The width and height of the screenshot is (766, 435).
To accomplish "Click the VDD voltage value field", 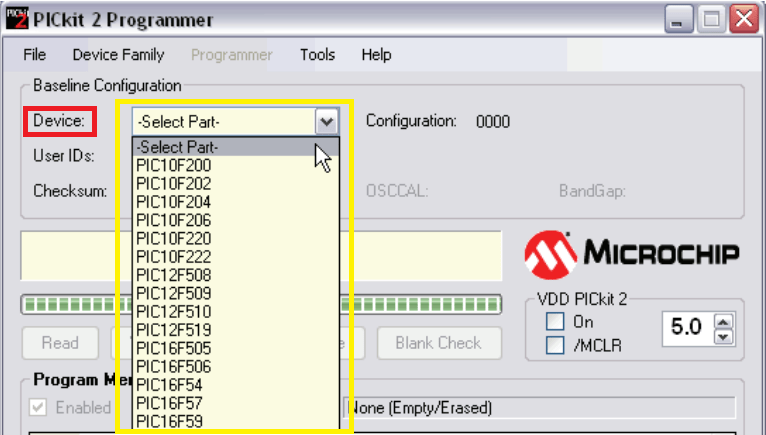I will pos(686,327).
